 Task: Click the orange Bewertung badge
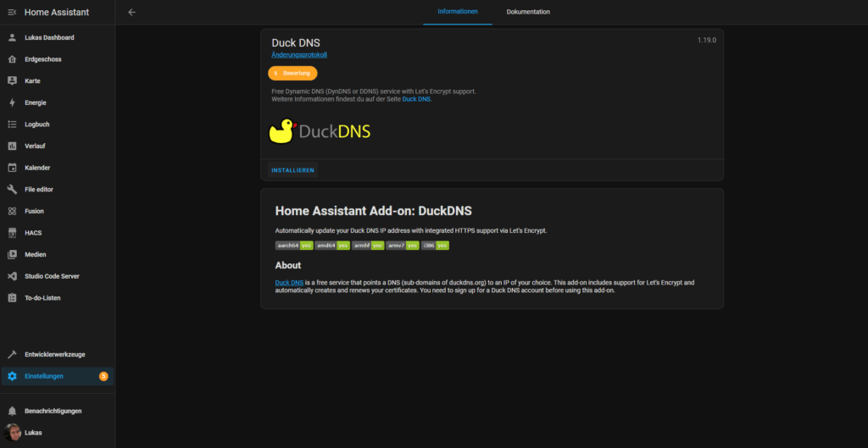pyautogui.click(x=292, y=73)
